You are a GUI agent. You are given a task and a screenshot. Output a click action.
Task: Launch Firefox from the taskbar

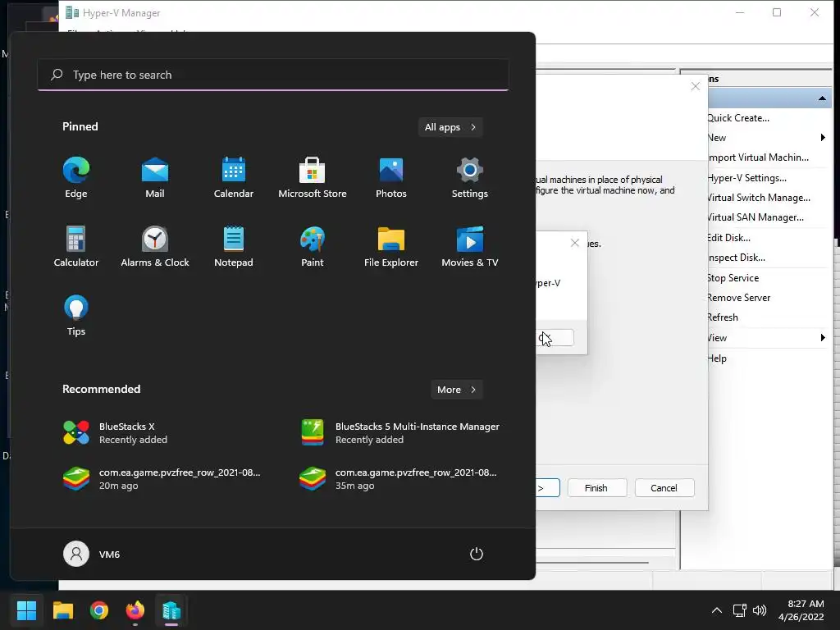135,610
